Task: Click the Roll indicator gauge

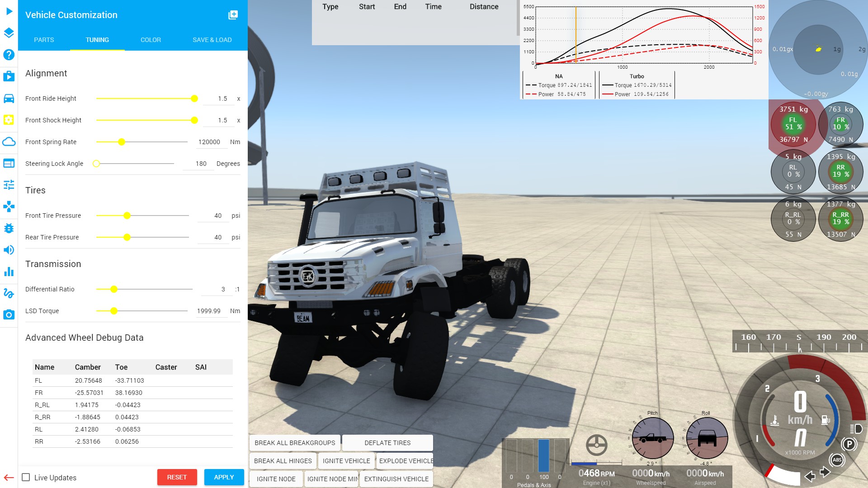Action: (x=707, y=437)
